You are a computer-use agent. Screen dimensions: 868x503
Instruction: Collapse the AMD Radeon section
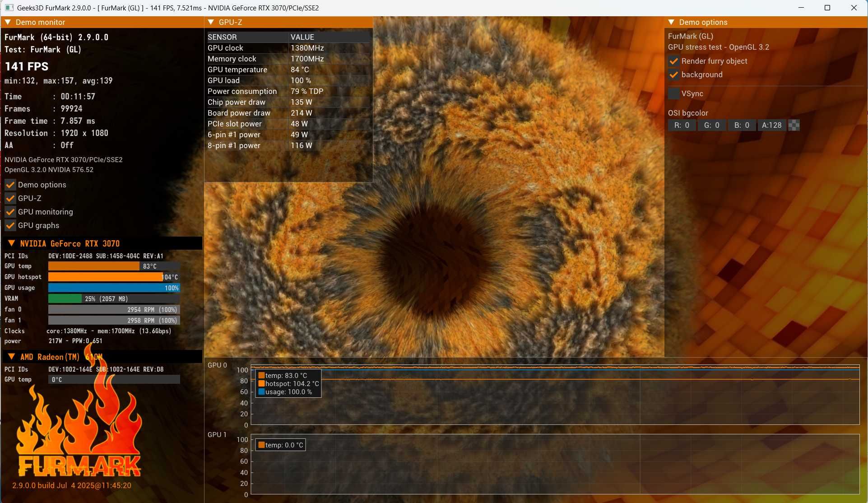click(x=12, y=357)
